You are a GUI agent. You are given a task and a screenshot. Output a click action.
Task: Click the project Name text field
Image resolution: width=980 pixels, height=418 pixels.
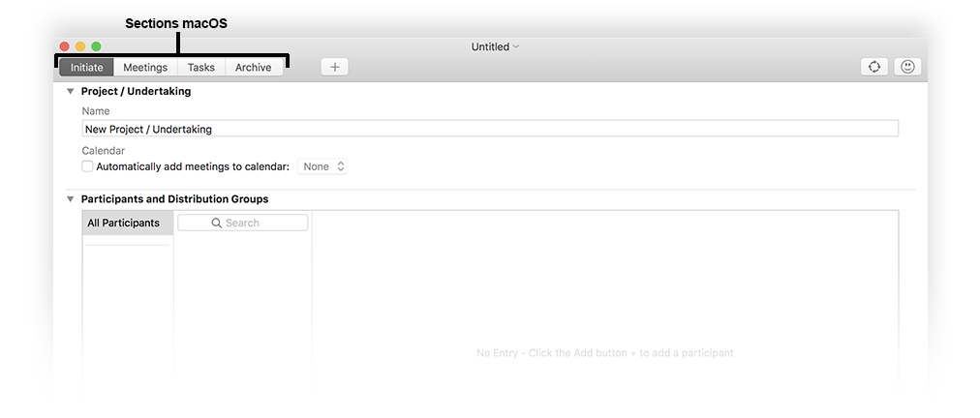(x=490, y=129)
